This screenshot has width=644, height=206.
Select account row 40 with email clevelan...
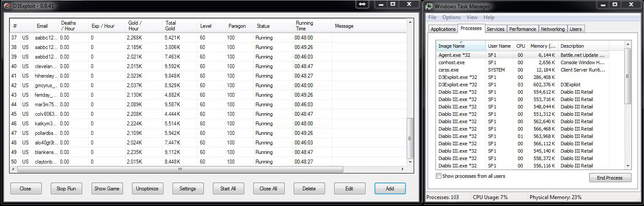[x=208, y=66]
